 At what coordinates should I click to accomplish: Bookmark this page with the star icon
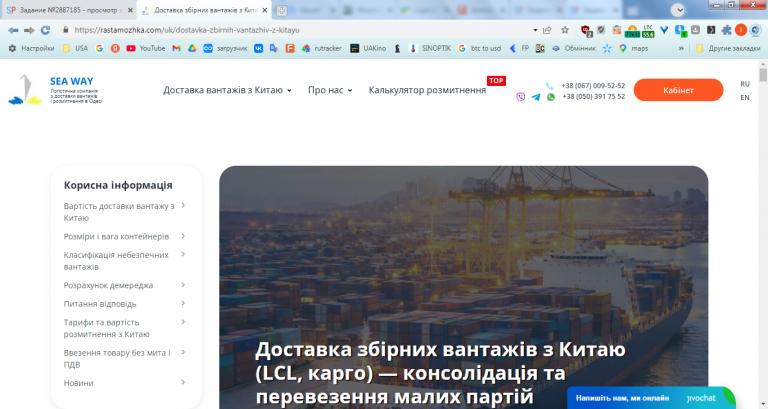point(565,30)
